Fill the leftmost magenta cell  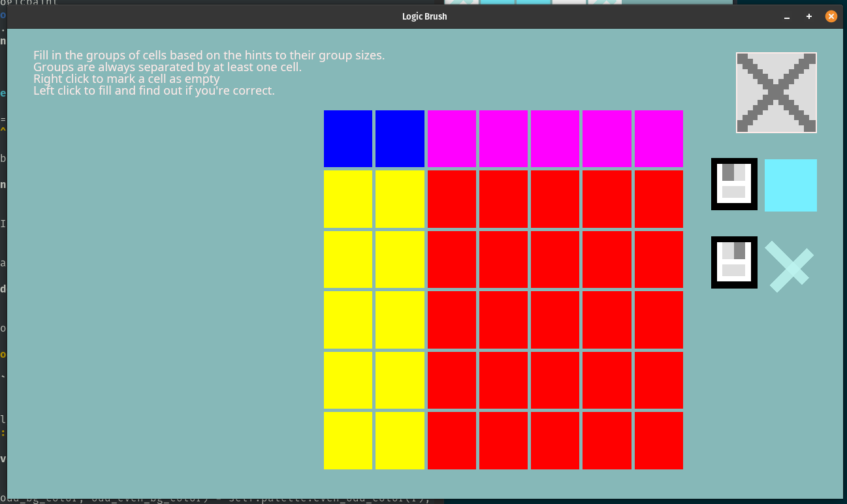pos(452,138)
